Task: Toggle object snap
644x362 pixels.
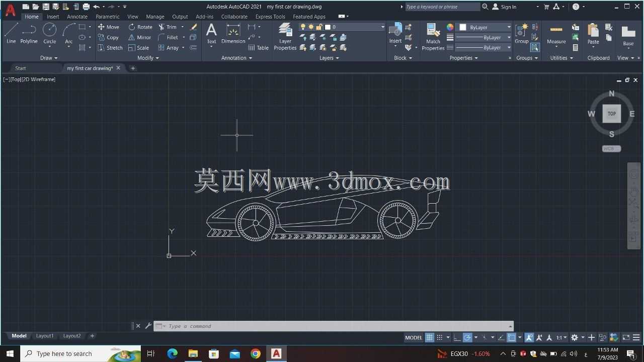Action: pyautogui.click(x=512, y=337)
